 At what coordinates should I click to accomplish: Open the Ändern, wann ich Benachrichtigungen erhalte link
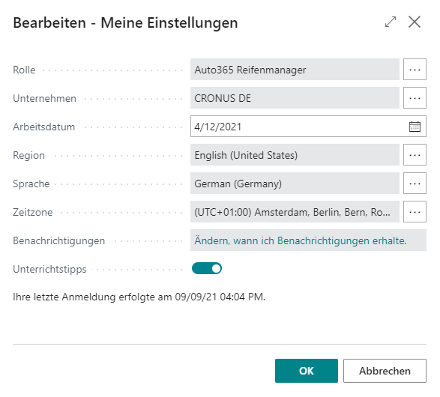(300, 240)
